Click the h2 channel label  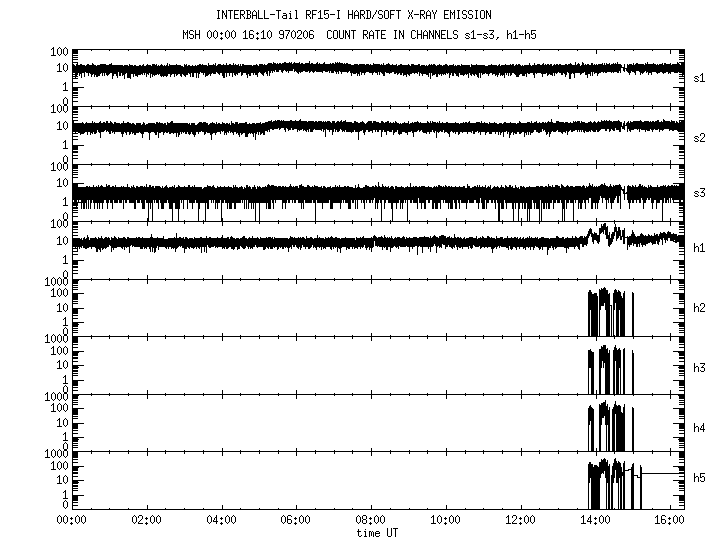[x=699, y=309]
